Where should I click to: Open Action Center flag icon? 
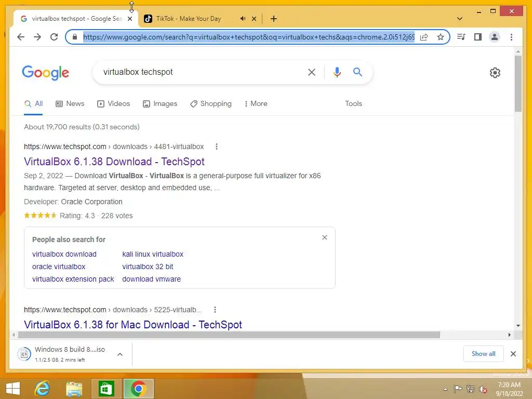[x=458, y=389]
